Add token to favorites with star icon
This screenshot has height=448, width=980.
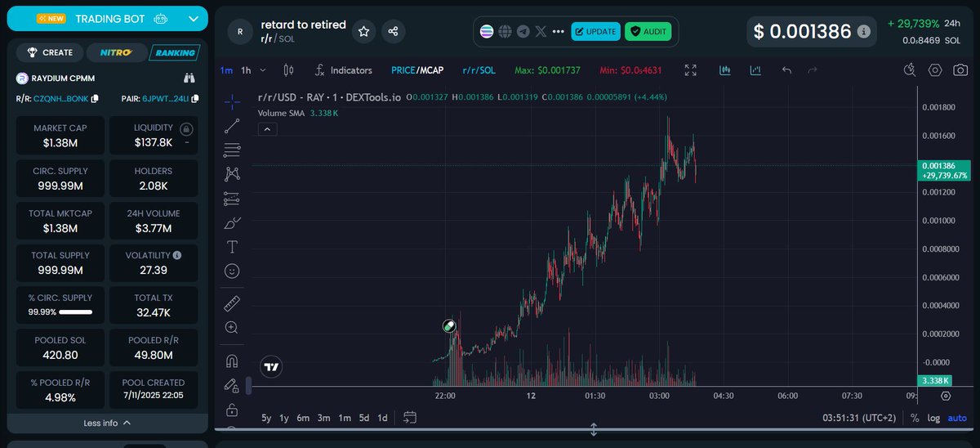coord(364,31)
